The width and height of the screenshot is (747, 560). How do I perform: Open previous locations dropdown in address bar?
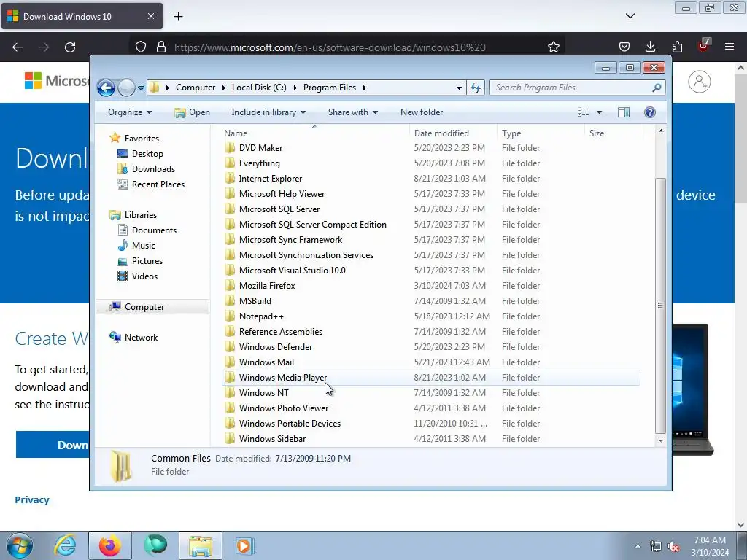(459, 88)
